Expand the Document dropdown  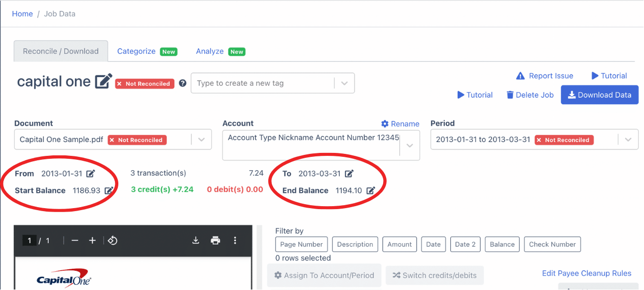[201, 140]
